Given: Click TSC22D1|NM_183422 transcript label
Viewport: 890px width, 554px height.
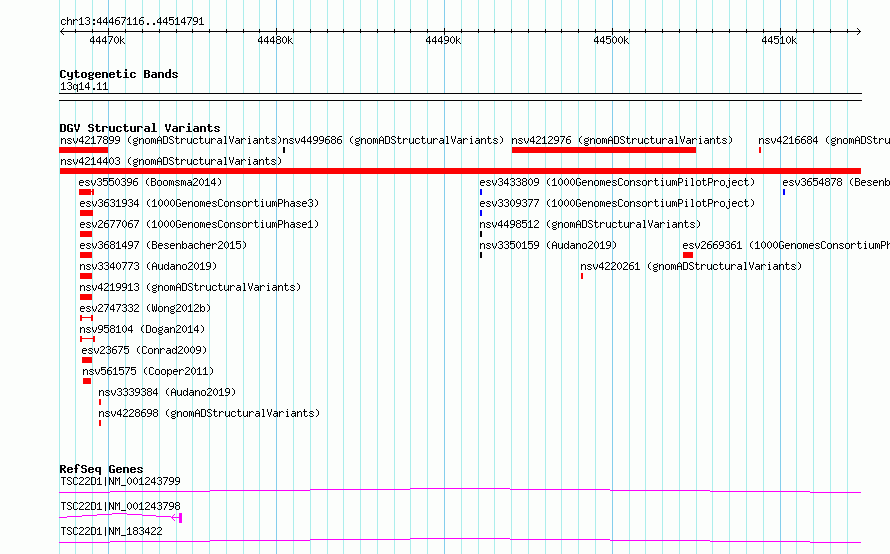Looking at the screenshot, I should pyautogui.click(x=111, y=531).
